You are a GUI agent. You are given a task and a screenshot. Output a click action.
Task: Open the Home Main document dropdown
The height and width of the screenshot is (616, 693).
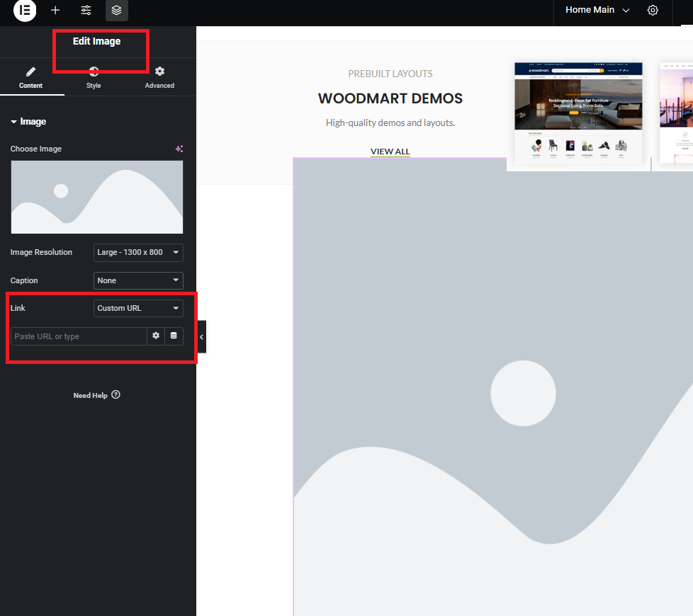pyautogui.click(x=597, y=10)
